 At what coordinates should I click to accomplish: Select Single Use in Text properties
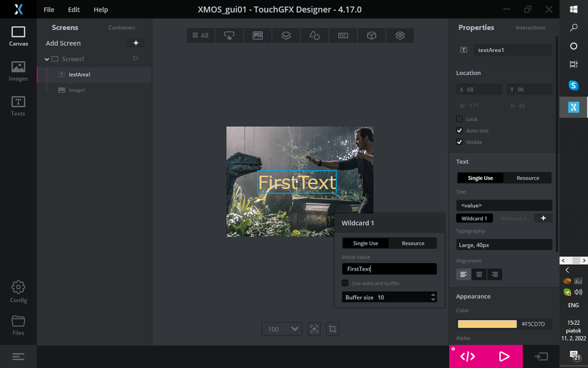(x=480, y=178)
